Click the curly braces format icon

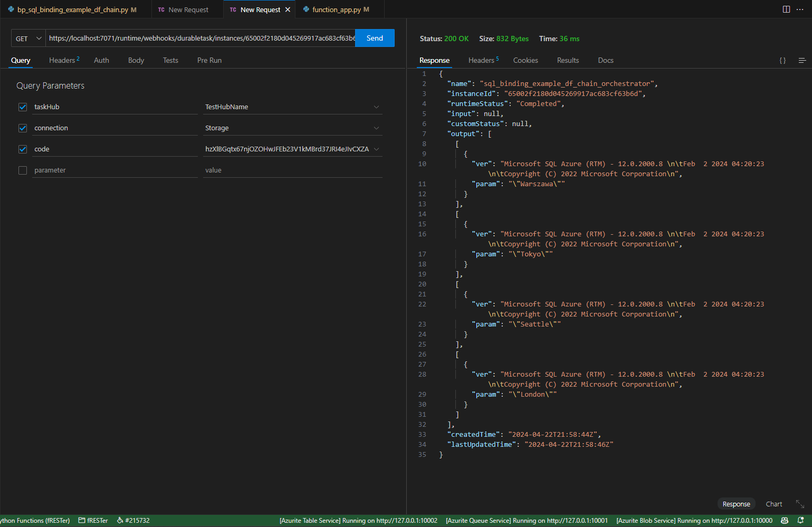pos(782,61)
